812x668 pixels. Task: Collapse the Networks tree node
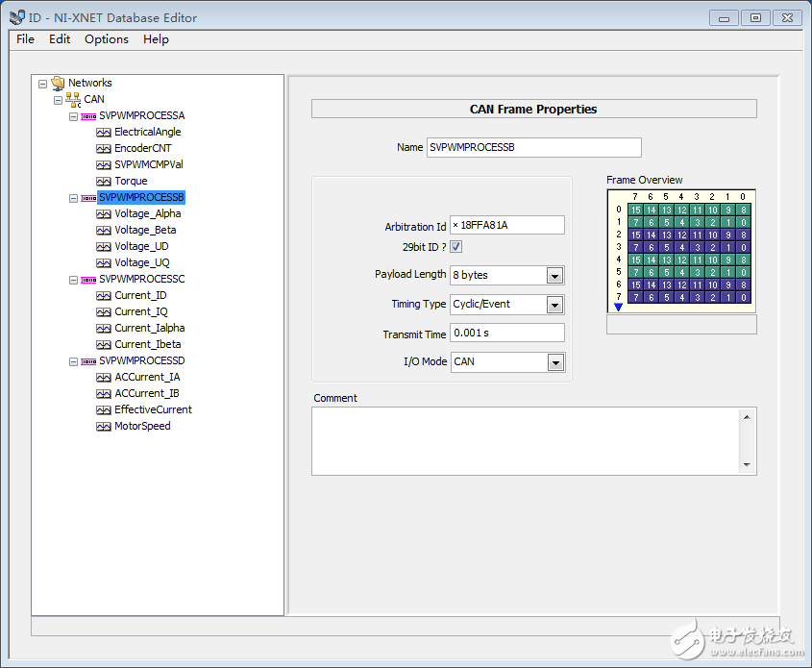point(43,84)
